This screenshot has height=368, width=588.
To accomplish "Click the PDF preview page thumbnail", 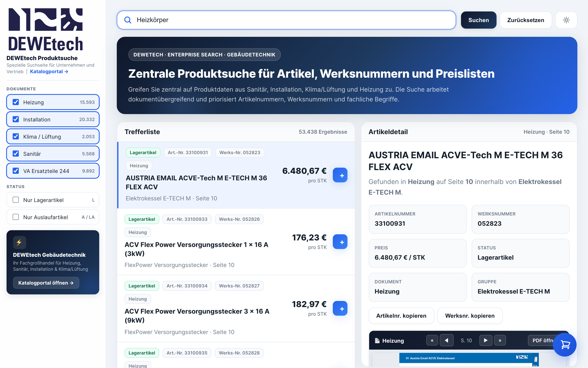I will (x=469, y=360).
